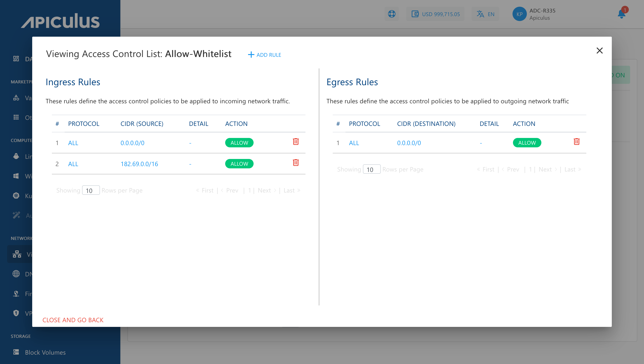Open the 182.69.0.0/16 CIDR link

[x=139, y=164]
